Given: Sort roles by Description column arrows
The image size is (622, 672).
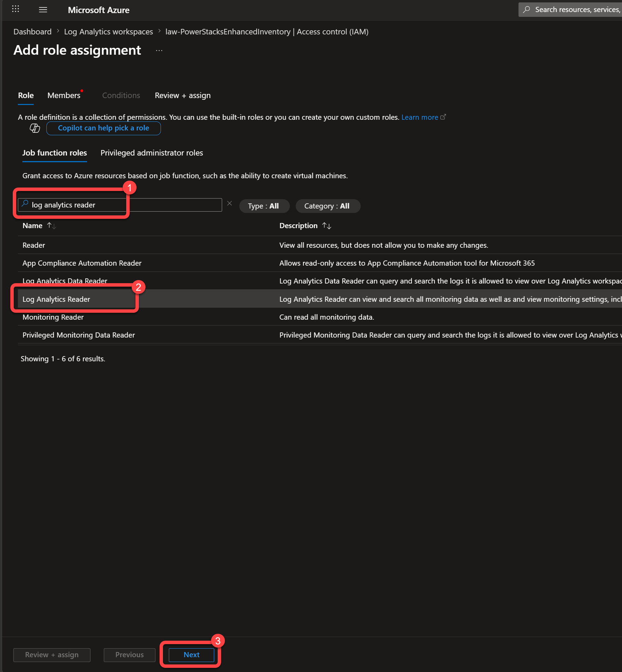Looking at the screenshot, I should coord(327,226).
